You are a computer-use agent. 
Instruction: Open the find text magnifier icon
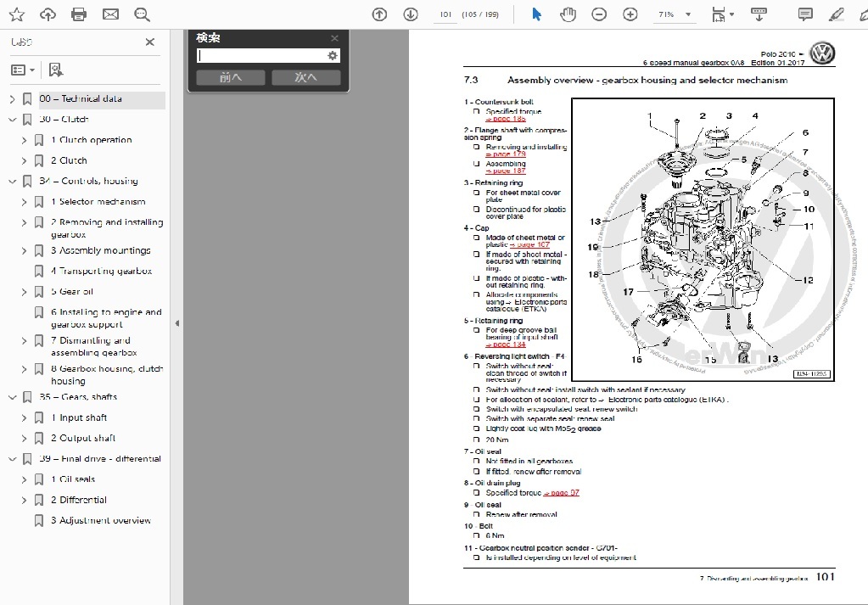(143, 14)
